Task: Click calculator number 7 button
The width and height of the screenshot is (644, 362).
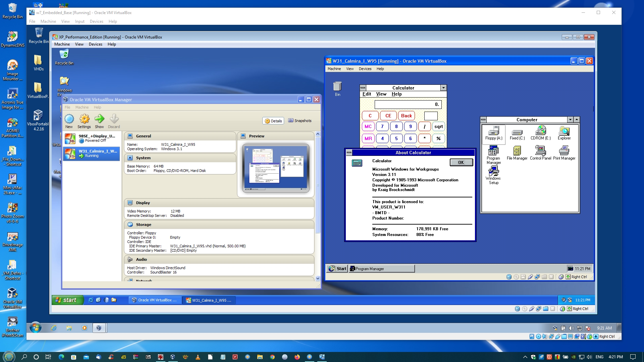Action: [382, 127]
